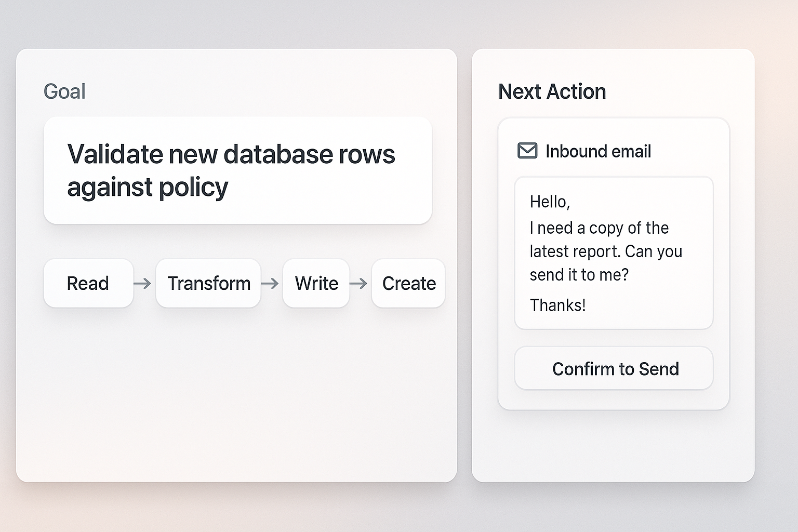Click the Next Action heading
Image resolution: width=798 pixels, height=532 pixels.
552,91
